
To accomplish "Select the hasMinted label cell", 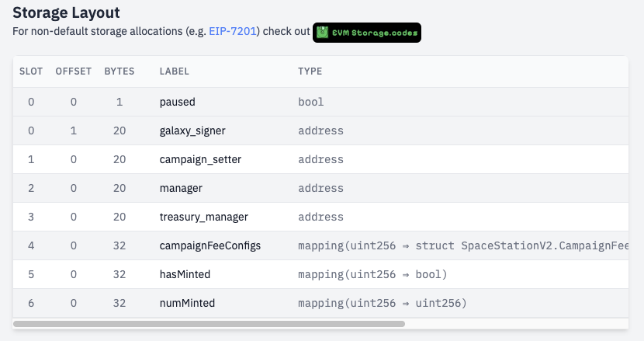I will point(185,274).
